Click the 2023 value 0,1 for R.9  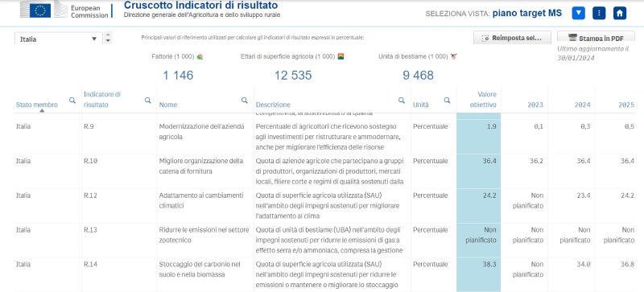[539, 126]
